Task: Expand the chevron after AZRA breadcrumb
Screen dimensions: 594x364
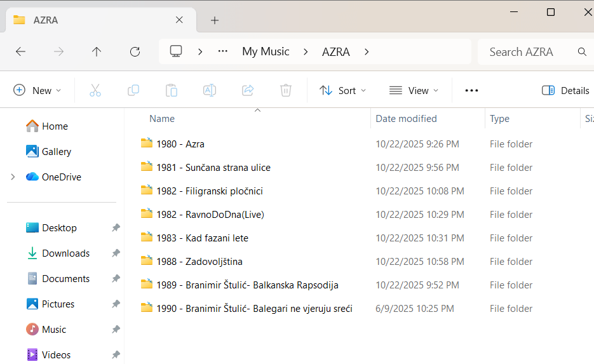Action: click(367, 51)
